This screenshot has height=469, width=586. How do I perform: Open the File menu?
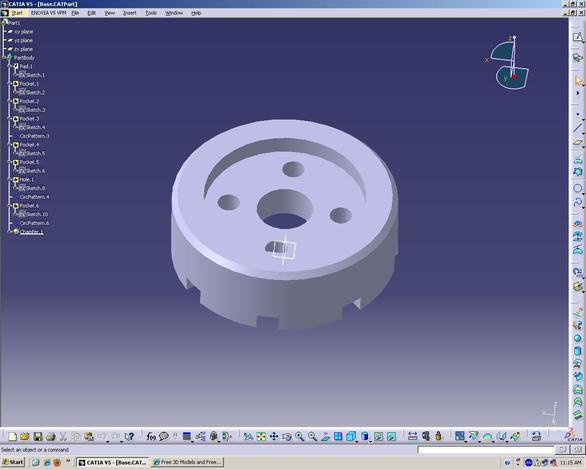coord(75,13)
